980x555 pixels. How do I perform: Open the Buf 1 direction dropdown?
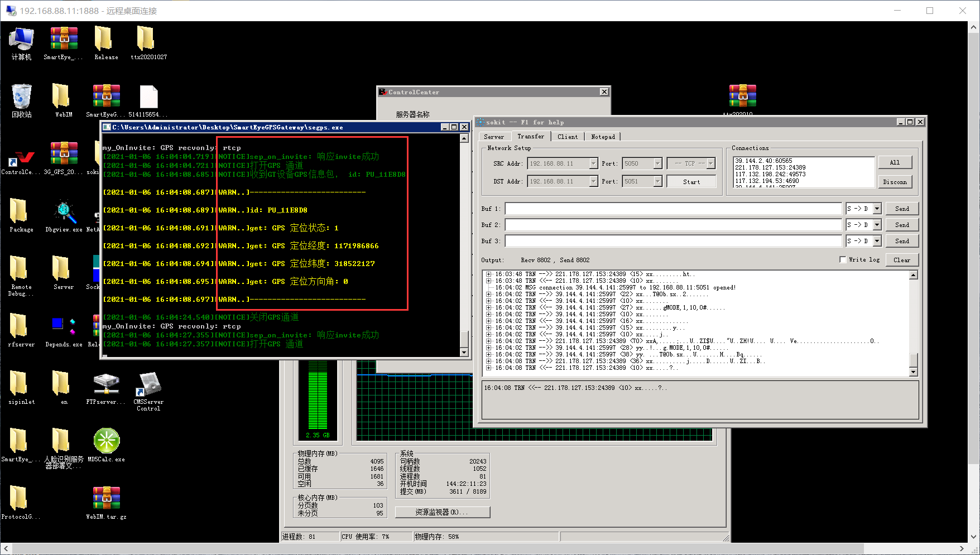(x=877, y=209)
